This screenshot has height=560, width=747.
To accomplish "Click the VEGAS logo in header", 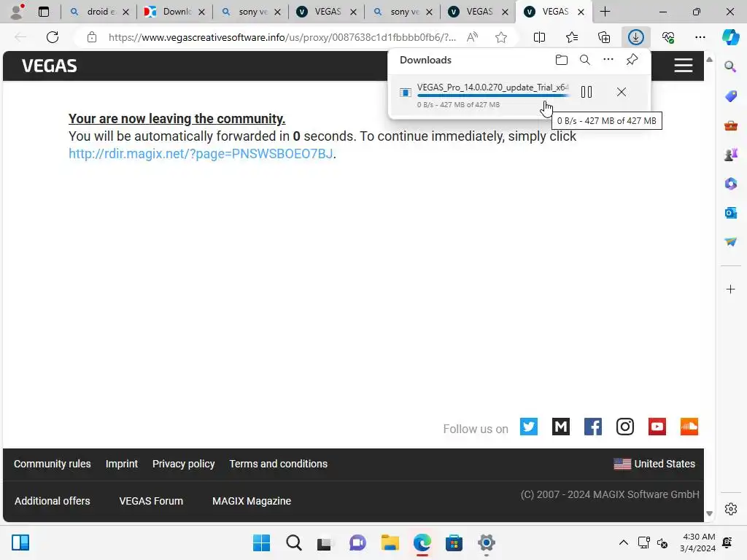I will click(49, 66).
